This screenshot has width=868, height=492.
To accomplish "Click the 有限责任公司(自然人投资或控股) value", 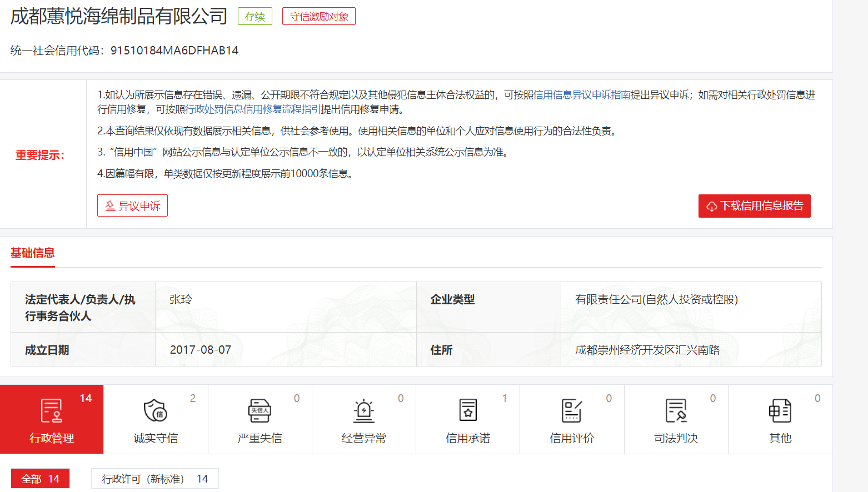I will coord(656,299).
